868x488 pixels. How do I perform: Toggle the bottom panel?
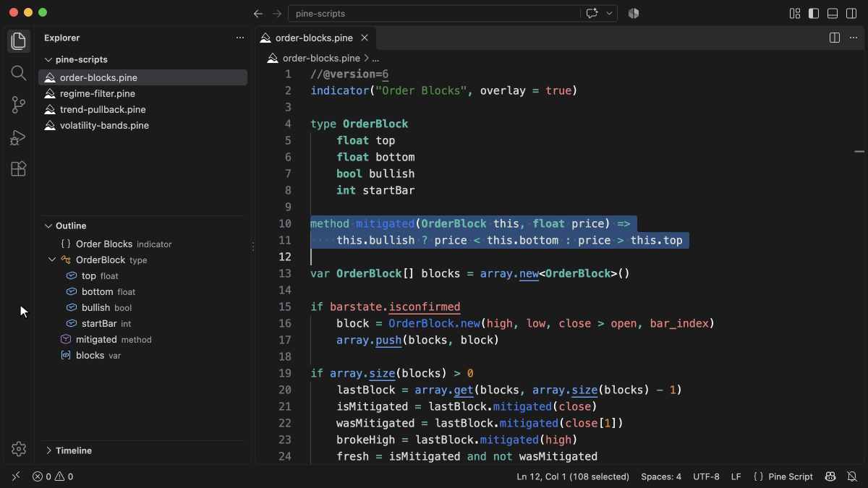click(833, 13)
